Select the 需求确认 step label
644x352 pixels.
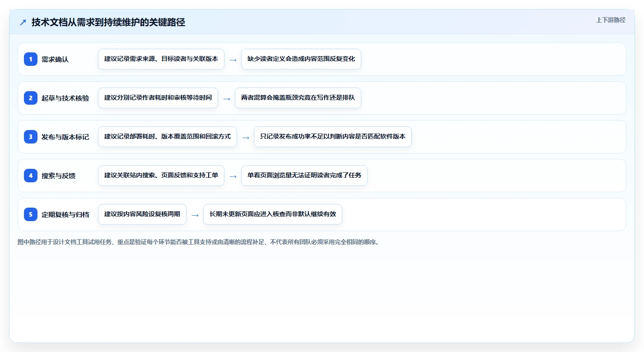(x=55, y=59)
